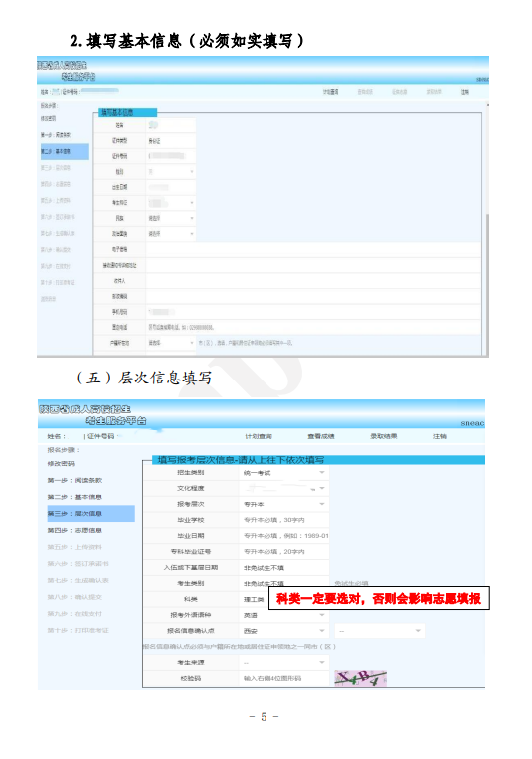Open 计划查询 in the top navigation
The image size is (532, 759).
coord(259,436)
